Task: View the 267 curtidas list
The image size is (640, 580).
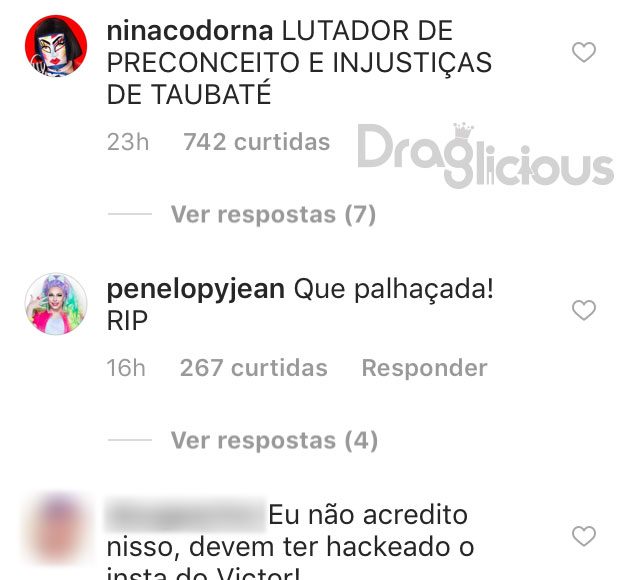Action: [x=253, y=368]
